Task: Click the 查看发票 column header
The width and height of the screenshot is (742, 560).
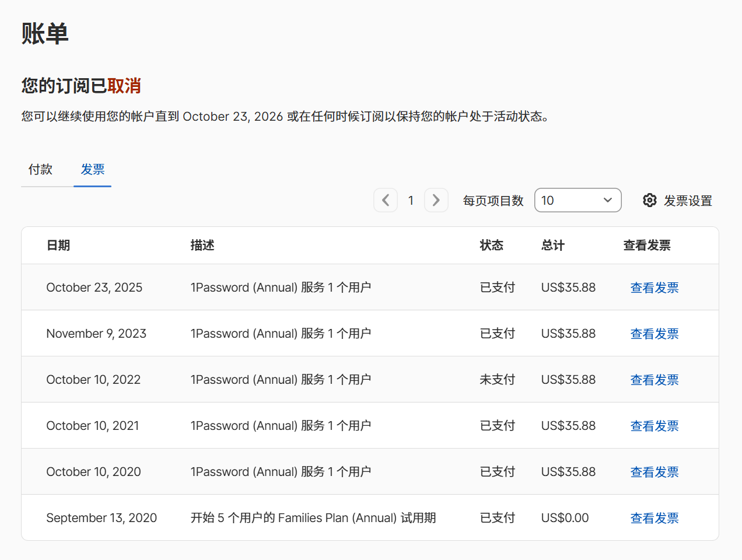Action: click(647, 245)
